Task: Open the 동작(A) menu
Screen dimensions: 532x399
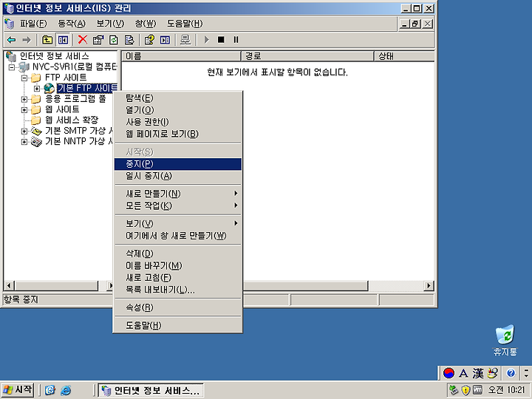Action: (71, 24)
